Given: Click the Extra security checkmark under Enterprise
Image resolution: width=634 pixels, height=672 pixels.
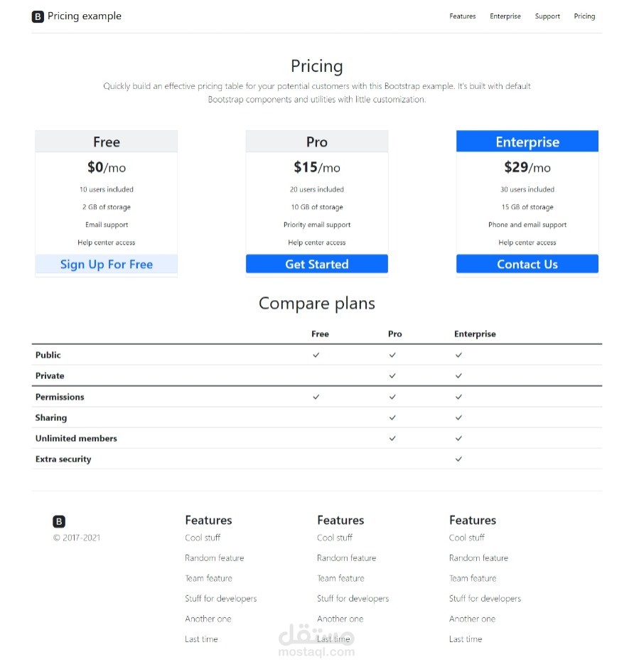Looking at the screenshot, I should click(x=458, y=459).
